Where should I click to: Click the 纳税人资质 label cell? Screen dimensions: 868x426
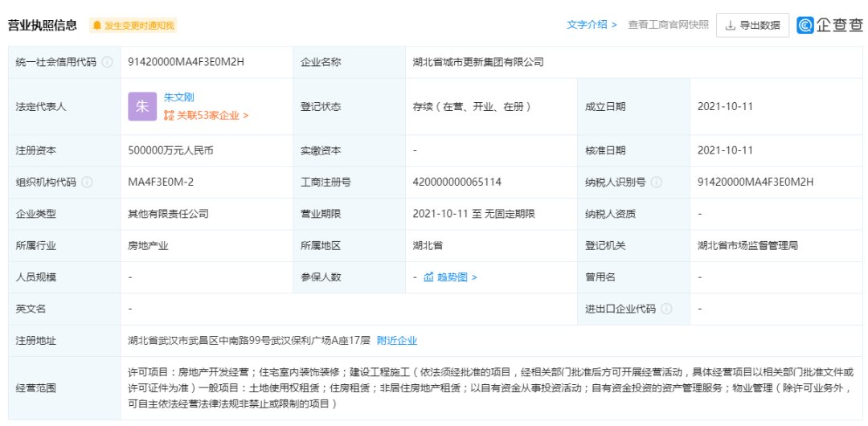(634, 214)
